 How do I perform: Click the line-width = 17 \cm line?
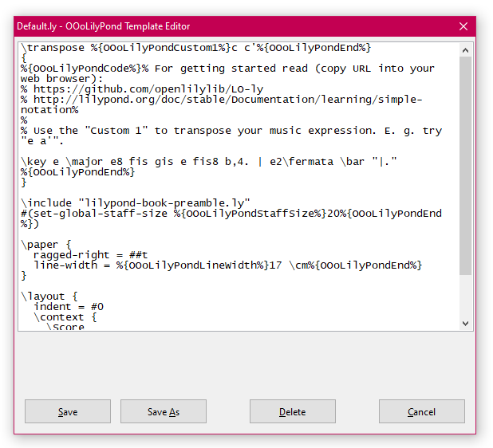[x=227, y=265]
